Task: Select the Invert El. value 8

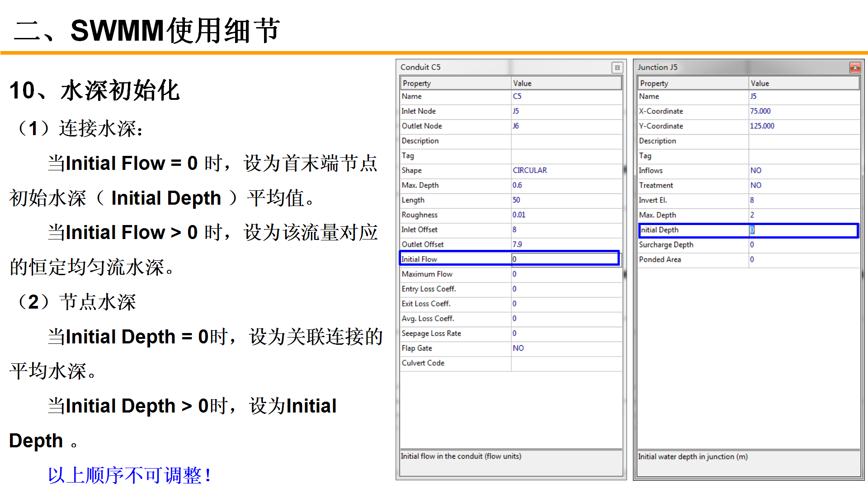Action: (x=752, y=200)
